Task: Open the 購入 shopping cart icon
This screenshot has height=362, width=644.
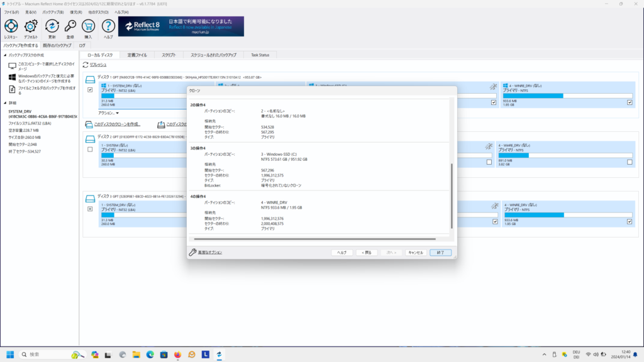Action: pyautogui.click(x=88, y=27)
